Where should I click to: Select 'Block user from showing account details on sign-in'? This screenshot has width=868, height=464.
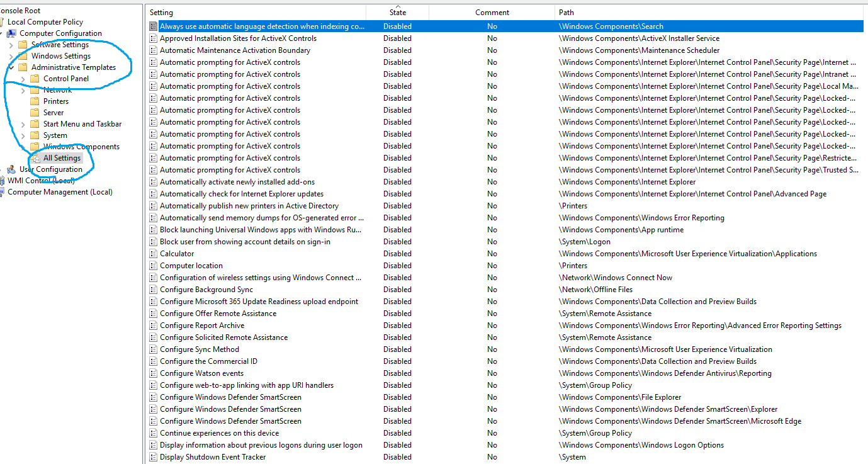coord(245,242)
